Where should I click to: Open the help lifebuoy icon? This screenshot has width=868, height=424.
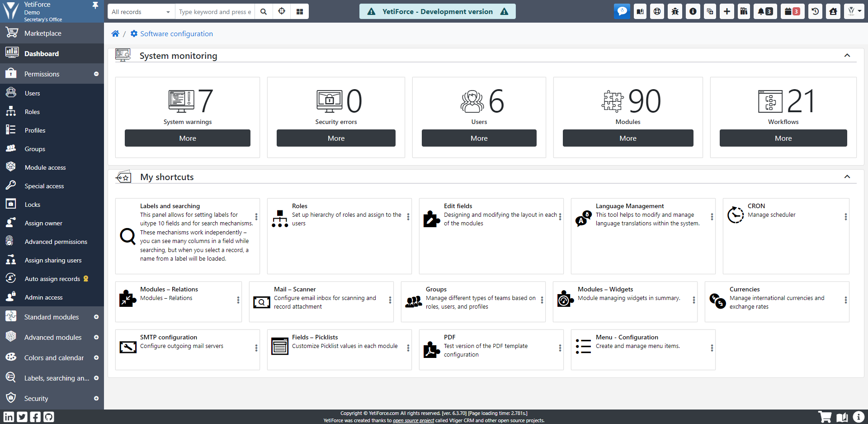click(657, 11)
